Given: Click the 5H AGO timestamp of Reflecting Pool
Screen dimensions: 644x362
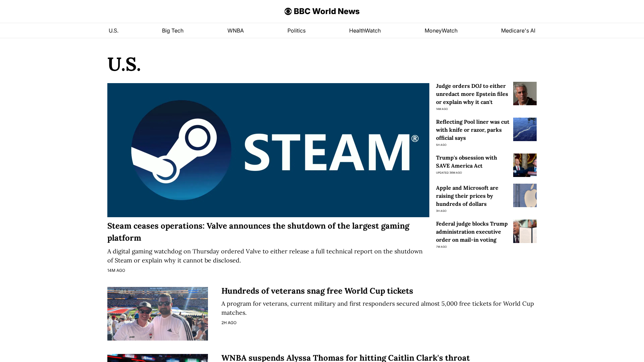Looking at the screenshot, I should pyautogui.click(x=441, y=145).
